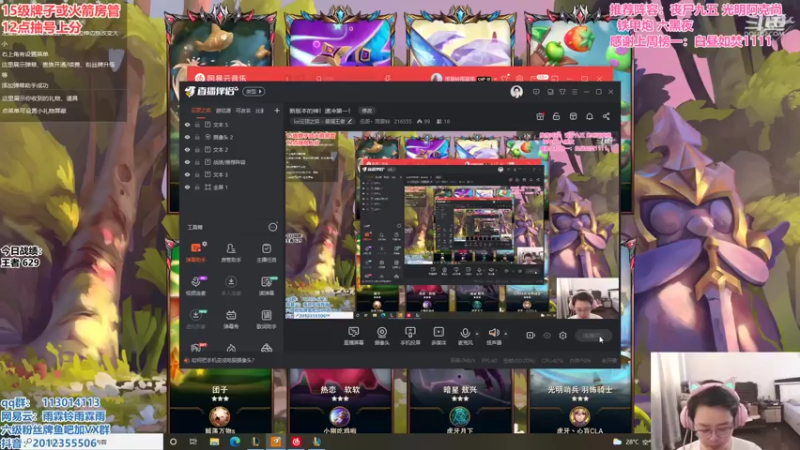Select the fourth scene tab
The image size is (800, 450).
pyautogui.click(x=260, y=111)
